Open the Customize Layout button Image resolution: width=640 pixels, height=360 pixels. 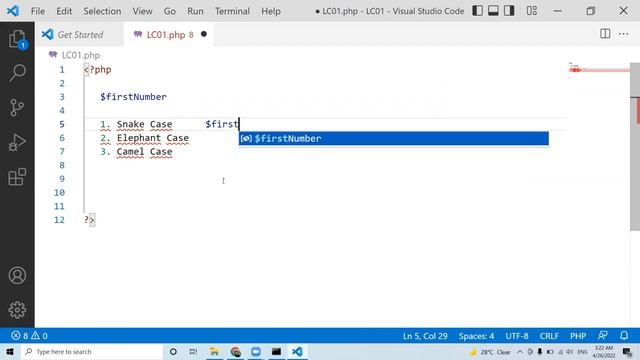click(531, 11)
